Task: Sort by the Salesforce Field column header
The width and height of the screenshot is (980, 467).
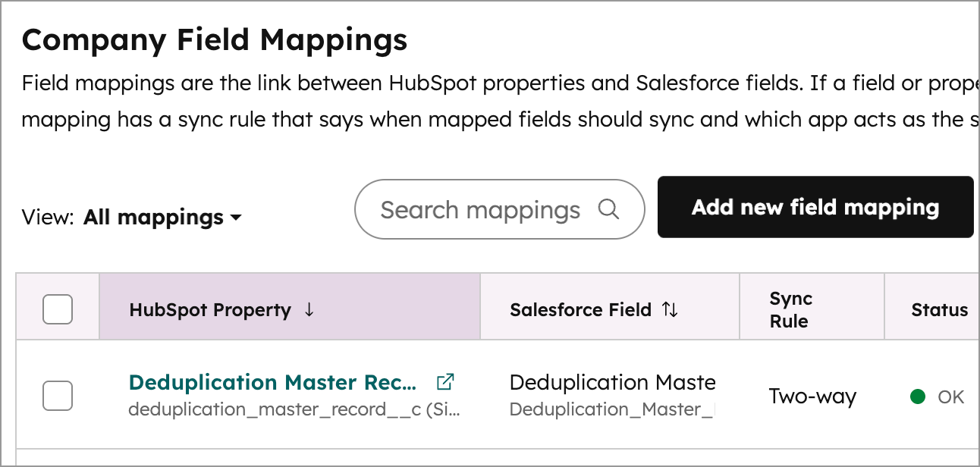Action: pyautogui.click(x=580, y=309)
